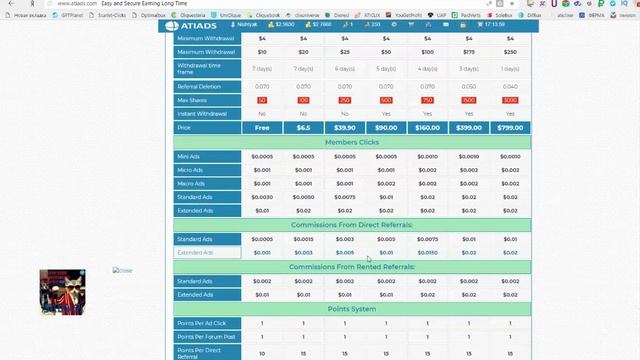Open the messages envelope icon

click(x=446, y=24)
